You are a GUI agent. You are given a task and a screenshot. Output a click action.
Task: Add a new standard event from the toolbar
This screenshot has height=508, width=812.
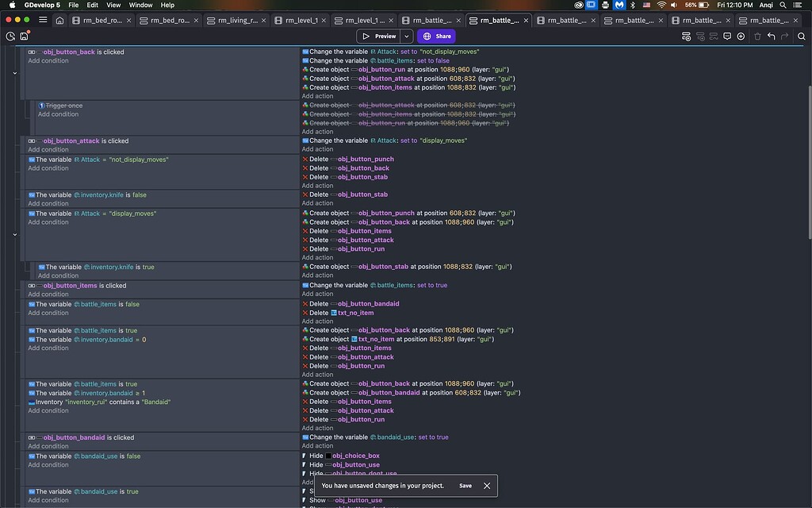point(686,37)
